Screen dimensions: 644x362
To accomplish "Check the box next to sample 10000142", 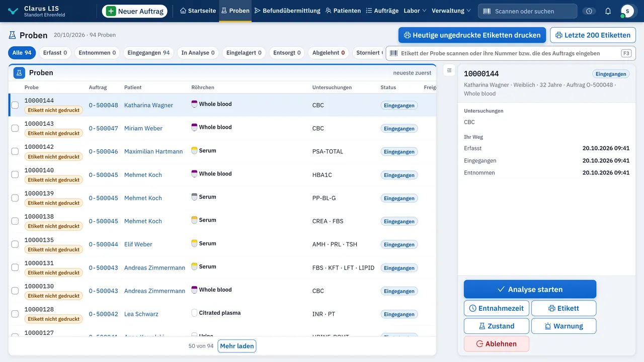I will (15, 151).
